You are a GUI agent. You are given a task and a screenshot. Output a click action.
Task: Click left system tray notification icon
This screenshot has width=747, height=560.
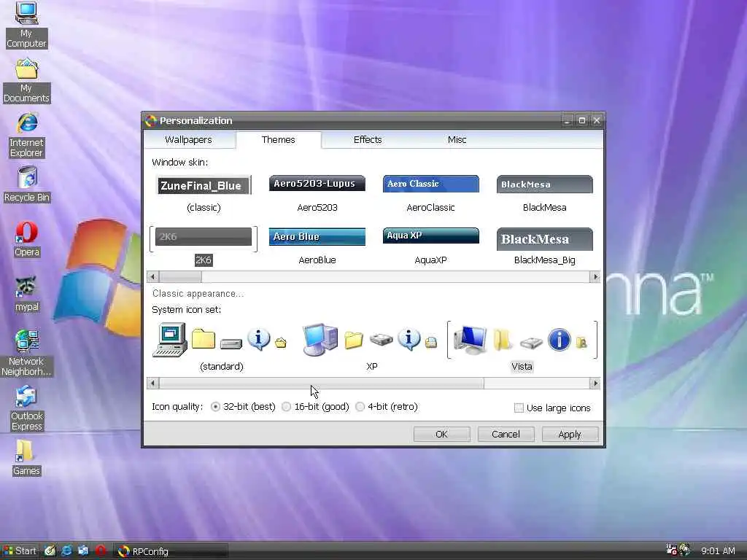672,550
